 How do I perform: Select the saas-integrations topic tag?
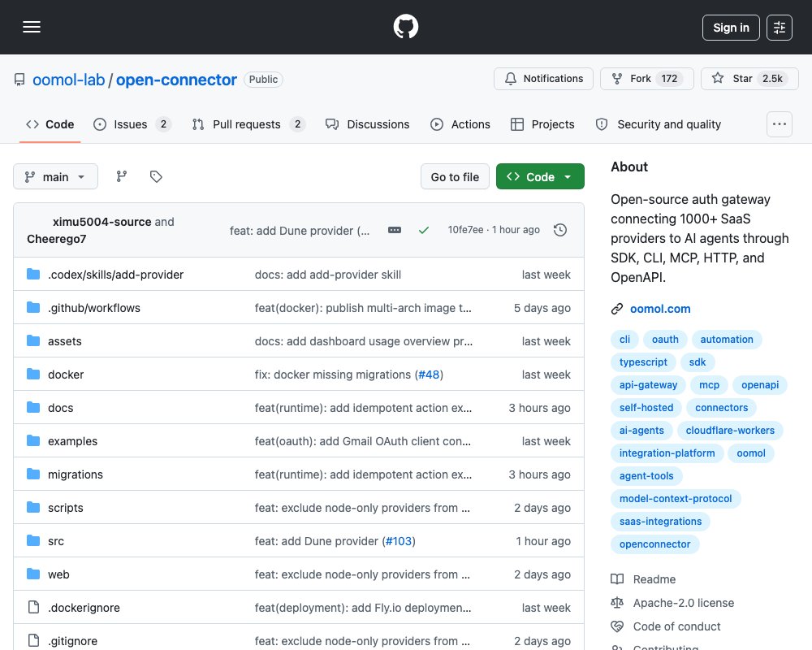click(660, 522)
